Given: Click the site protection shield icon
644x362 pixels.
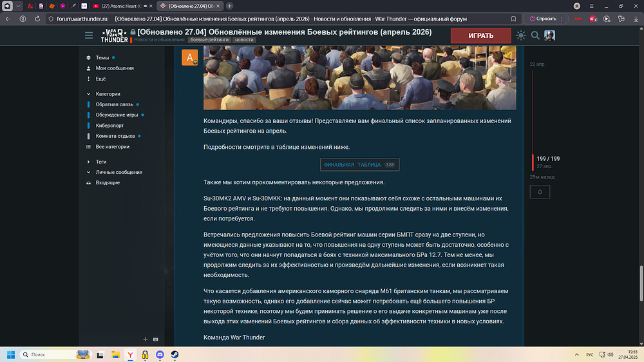Looking at the screenshot, I should [51, 19].
